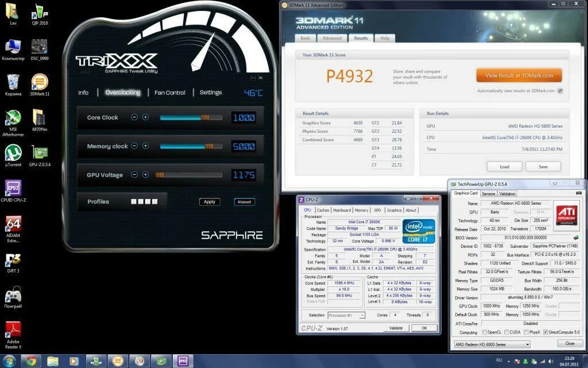588x368 pixels.
Task: Click the Save button in 3DMark 11
Action: coord(543,166)
